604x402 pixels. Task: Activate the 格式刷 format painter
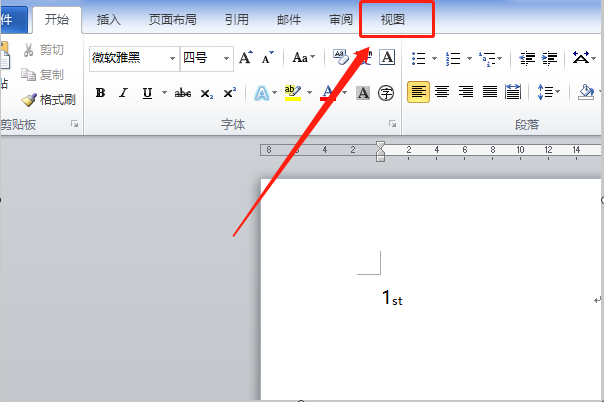tap(48, 100)
